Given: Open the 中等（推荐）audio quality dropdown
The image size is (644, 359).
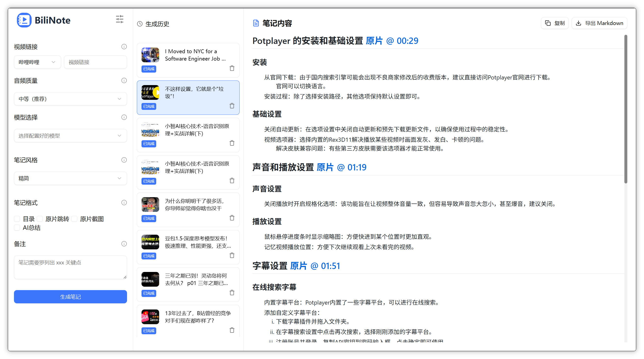Looking at the screenshot, I should point(70,99).
